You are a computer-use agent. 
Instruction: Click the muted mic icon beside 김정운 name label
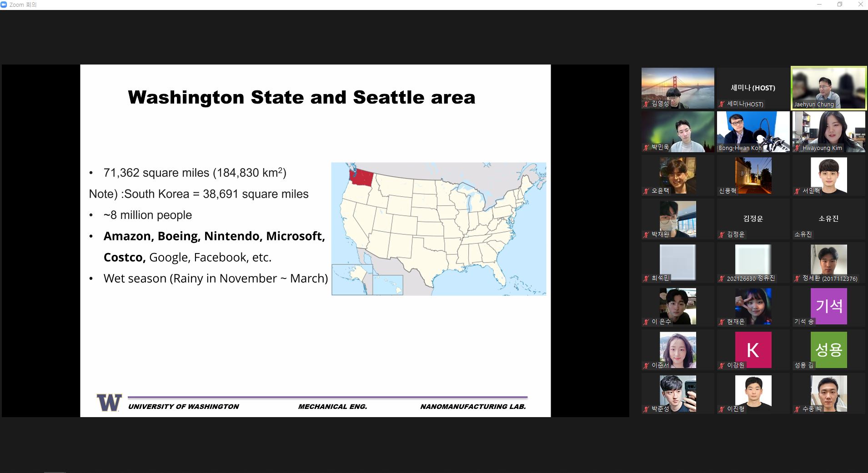[x=722, y=235]
